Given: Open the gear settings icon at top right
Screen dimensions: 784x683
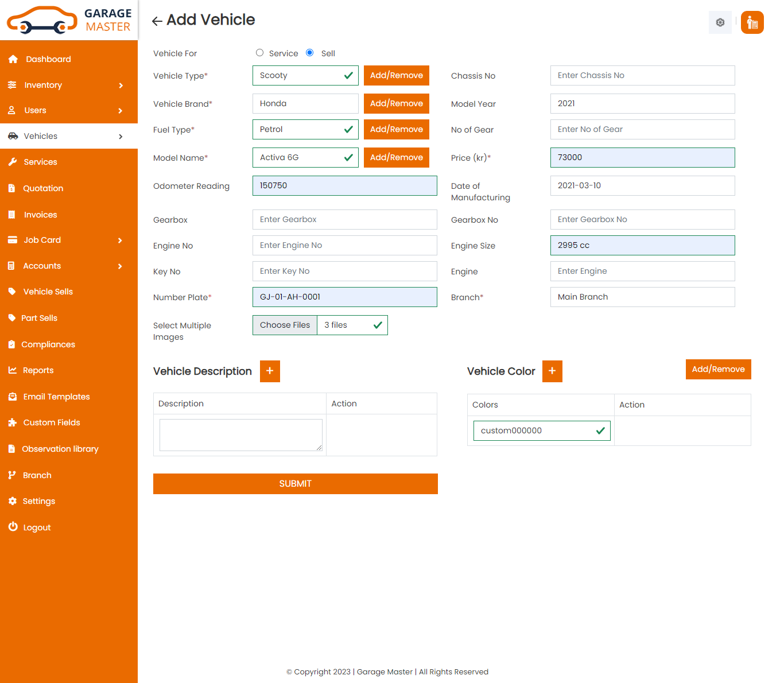Looking at the screenshot, I should [720, 22].
